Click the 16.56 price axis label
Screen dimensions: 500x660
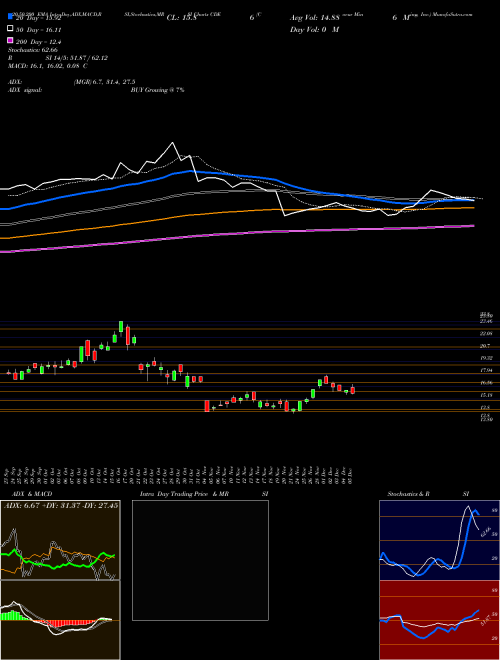pyautogui.click(x=487, y=383)
